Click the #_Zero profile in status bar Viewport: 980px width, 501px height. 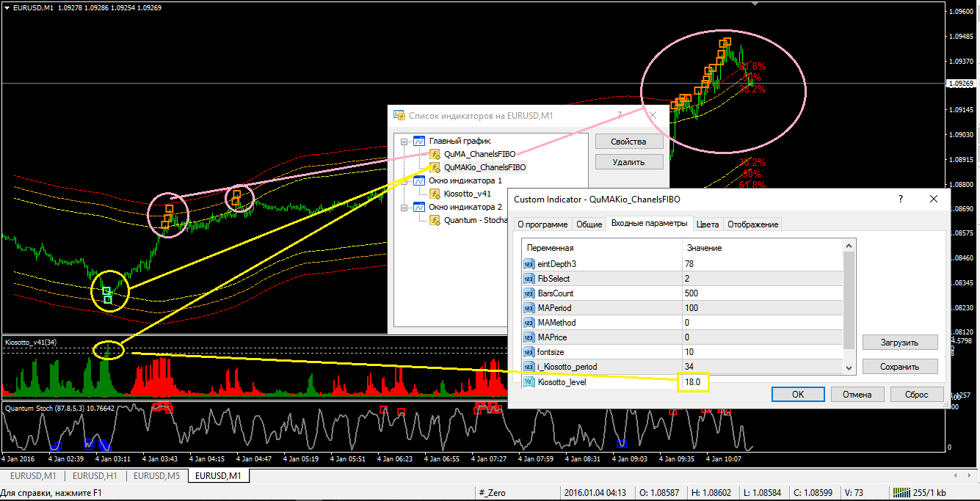492,493
